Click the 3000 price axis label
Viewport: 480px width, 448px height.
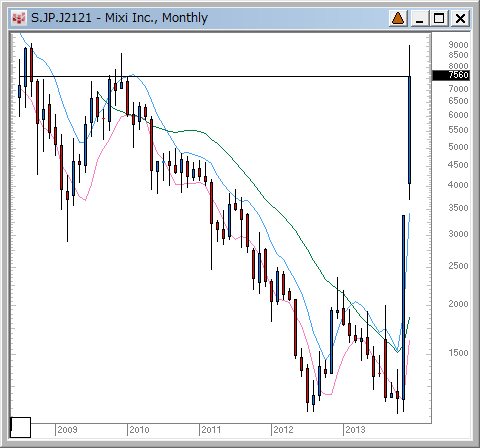tap(458, 234)
